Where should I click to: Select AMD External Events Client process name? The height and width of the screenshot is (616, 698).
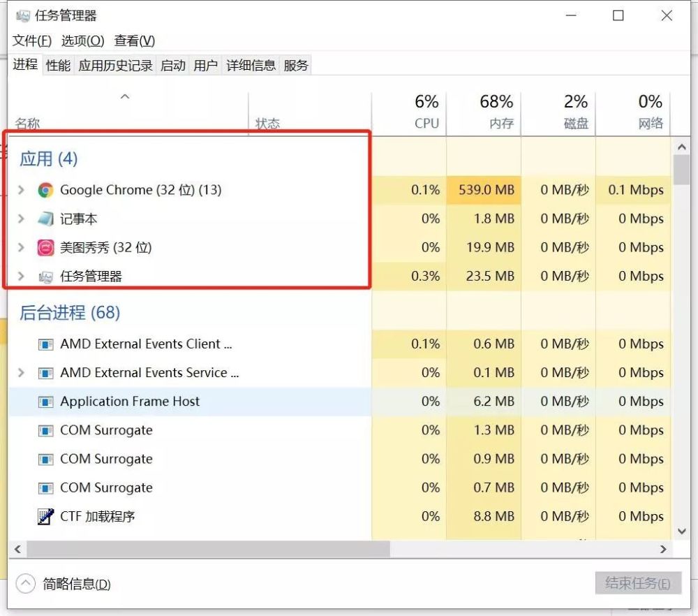click(x=146, y=344)
